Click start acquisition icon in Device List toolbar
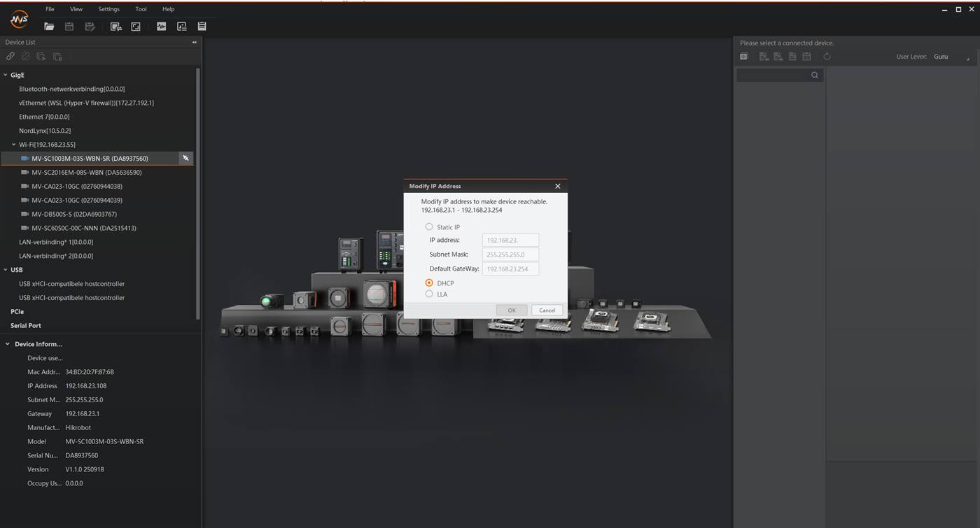980x528 pixels. click(41, 56)
